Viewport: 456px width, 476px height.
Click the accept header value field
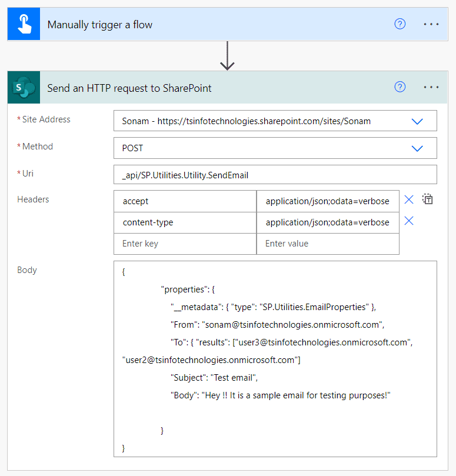[x=328, y=201]
